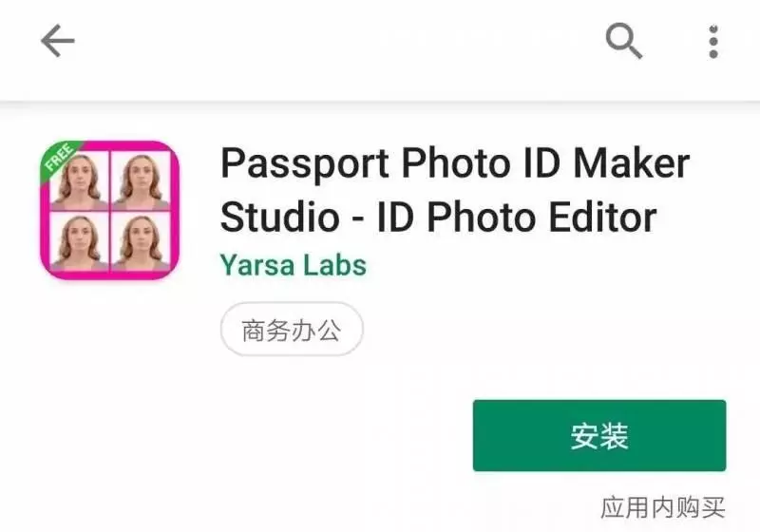760x532 pixels.
Task: Click the title line Studio - ID Photo Editor
Action: point(439,217)
